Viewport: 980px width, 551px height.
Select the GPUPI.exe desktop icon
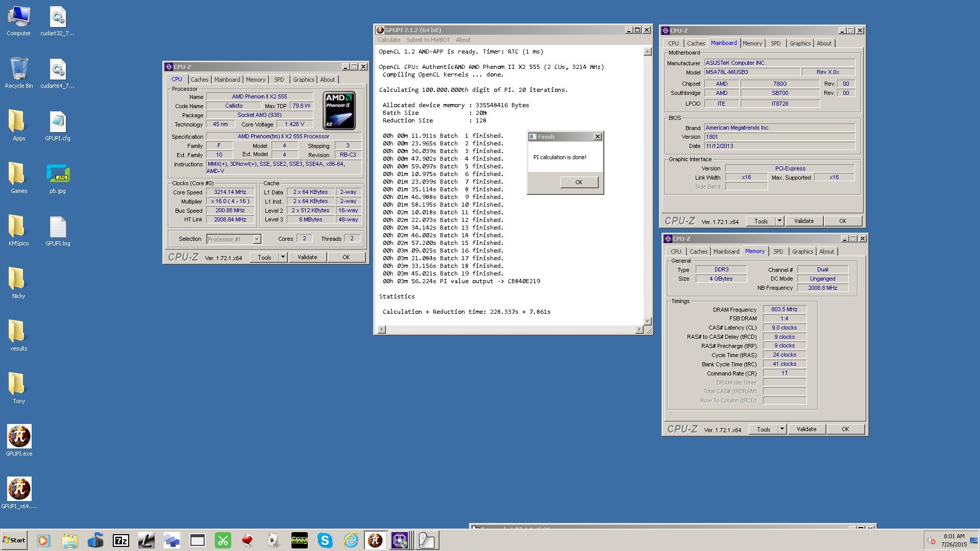coord(19,441)
